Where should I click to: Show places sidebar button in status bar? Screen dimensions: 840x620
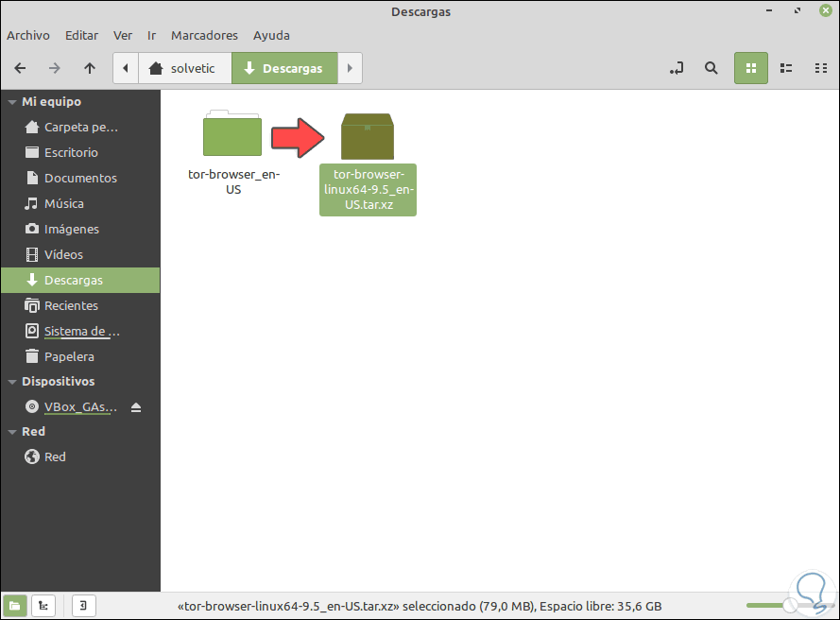[15, 606]
